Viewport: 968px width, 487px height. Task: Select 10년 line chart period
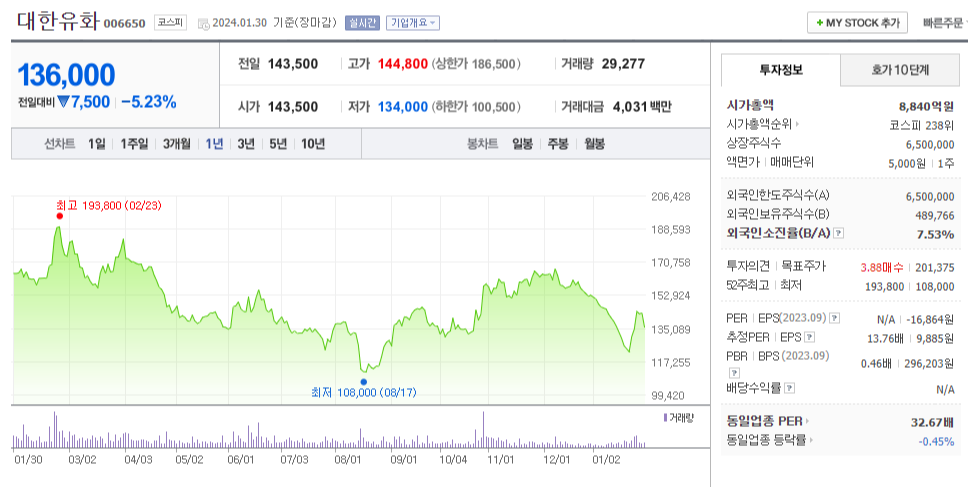pos(313,144)
